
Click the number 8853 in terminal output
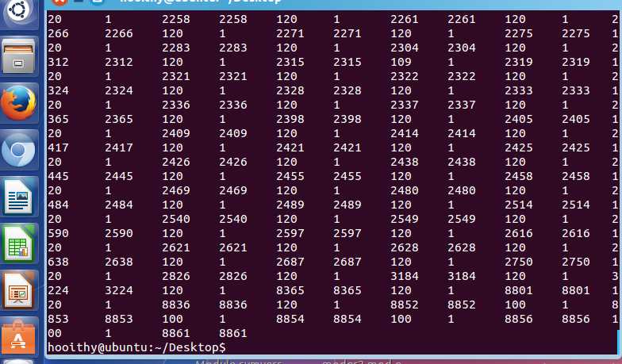coord(119,319)
